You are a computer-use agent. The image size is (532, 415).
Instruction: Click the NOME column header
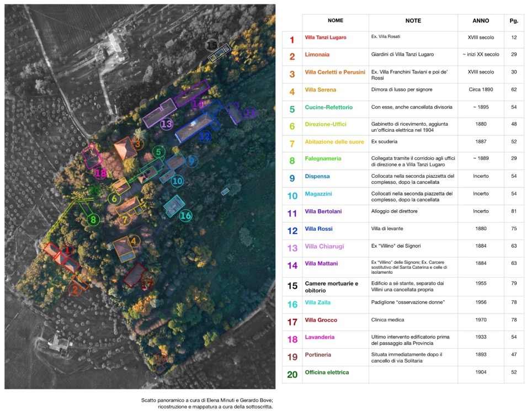(336, 20)
